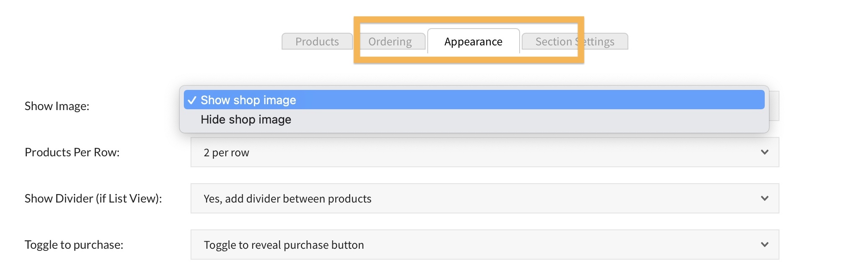This screenshot has width=868, height=279.
Task: Open the "2 per row" dropdown
Action: point(484,152)
